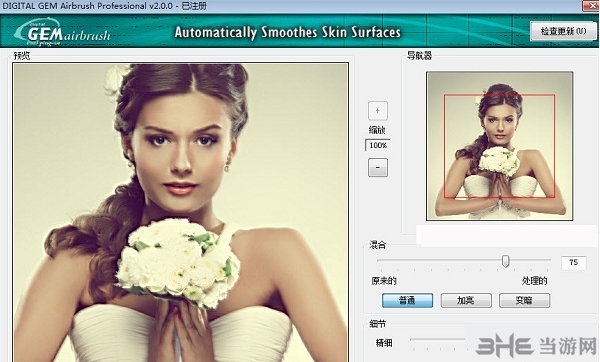Click the title bar text
The height and width of the screenshot is (362, 600).
click(104, 6)
